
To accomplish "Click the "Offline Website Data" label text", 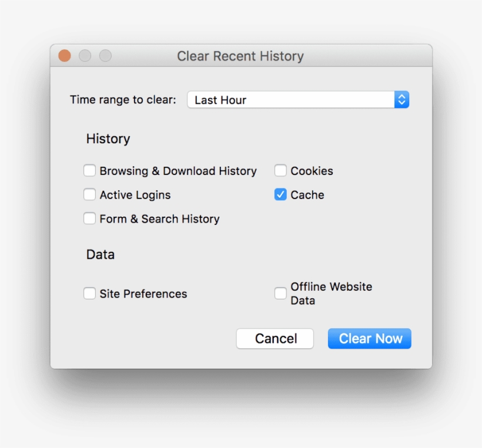I will [331, 294].
